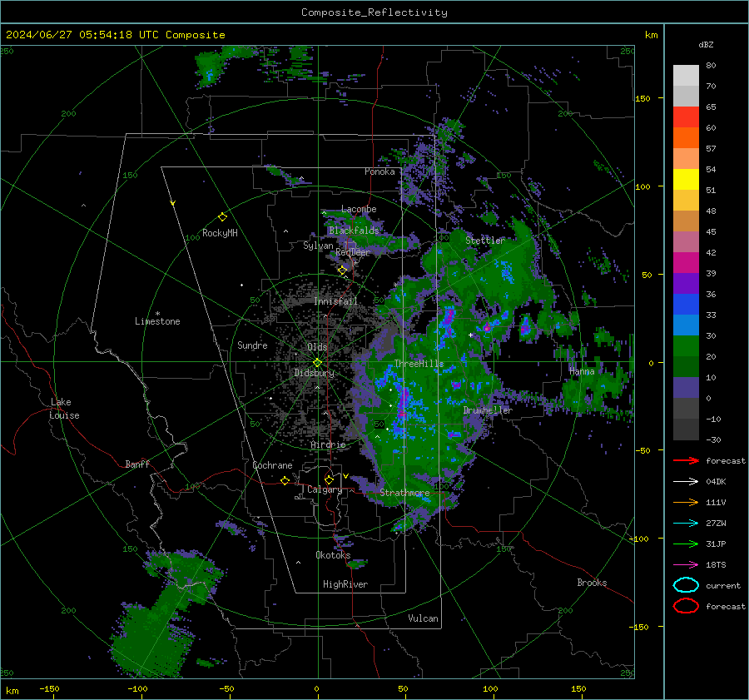This screenshot has width=749, height=700.
Task: Click the yellow diamond marker above Calgary
Action: [x=329, y=479]
